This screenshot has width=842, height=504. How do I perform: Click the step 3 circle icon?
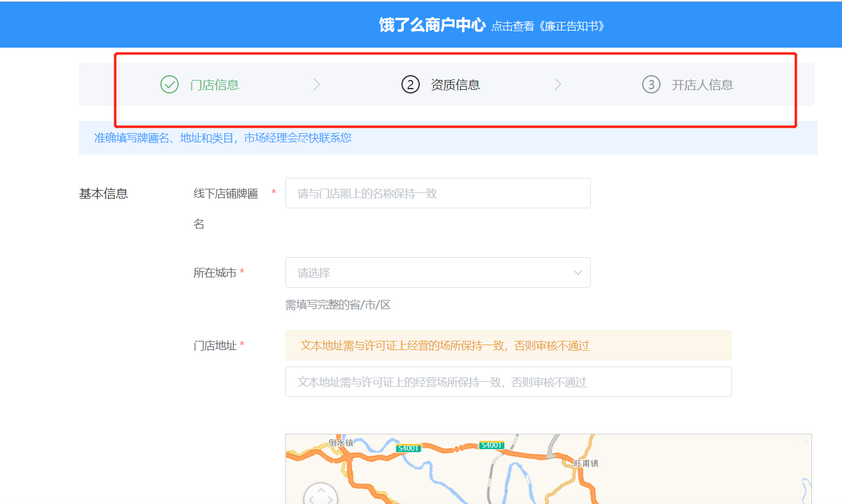[651, 84]
